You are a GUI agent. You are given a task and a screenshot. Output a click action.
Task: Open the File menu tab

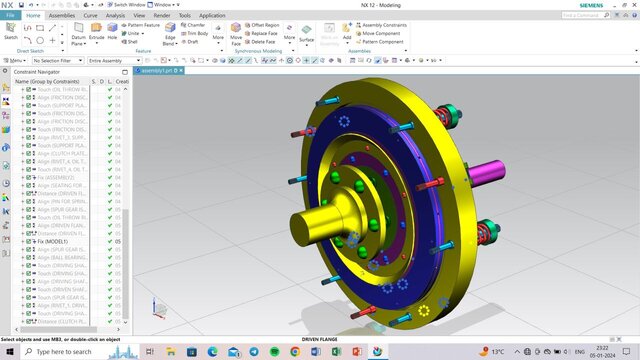pyautogui.click(x=10, y=15)
